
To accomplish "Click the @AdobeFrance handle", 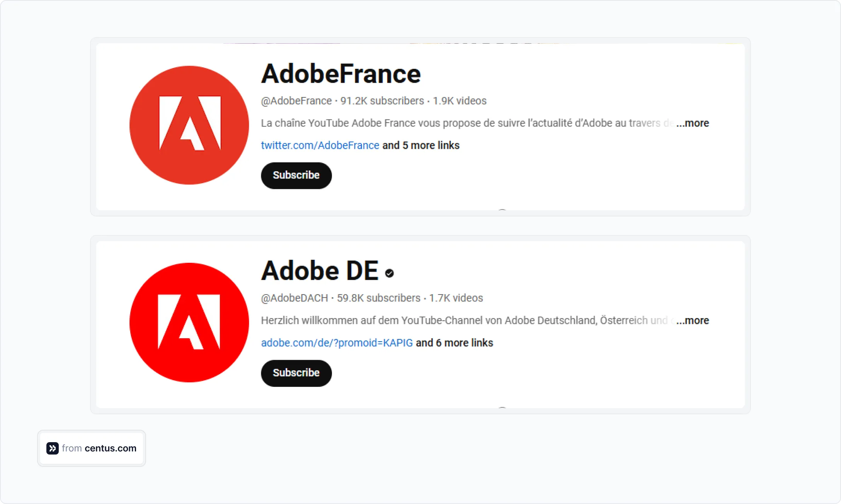I will click(296, 101).
